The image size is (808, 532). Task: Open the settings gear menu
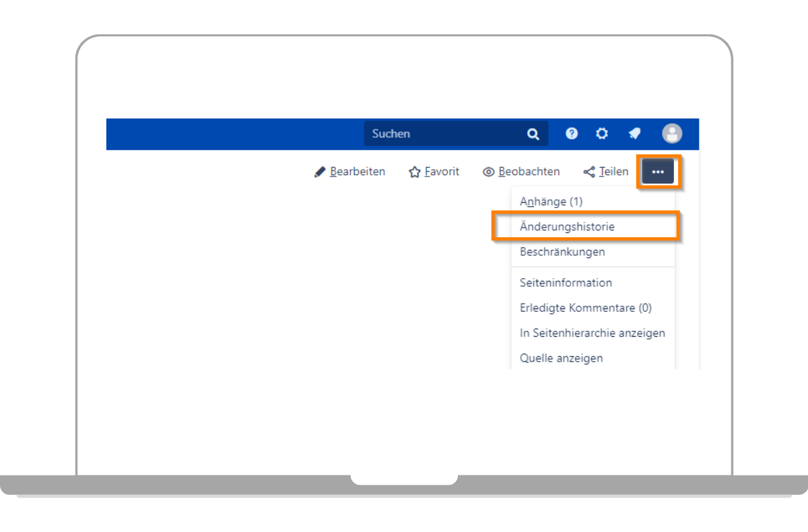pos(602,133)
